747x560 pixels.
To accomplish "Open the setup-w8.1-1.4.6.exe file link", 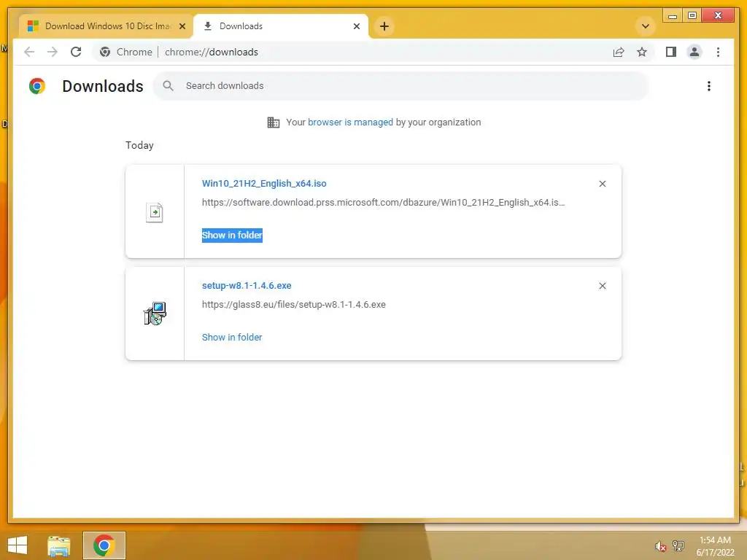I will click(x=247, y=285).
